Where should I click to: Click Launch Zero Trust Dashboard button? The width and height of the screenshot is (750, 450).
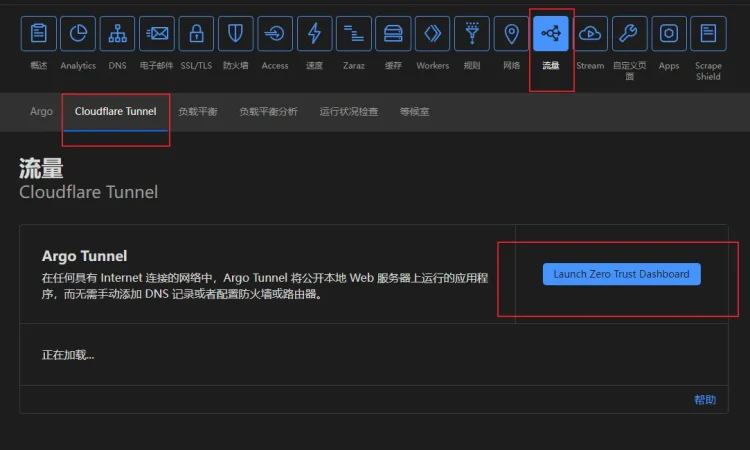621,274
